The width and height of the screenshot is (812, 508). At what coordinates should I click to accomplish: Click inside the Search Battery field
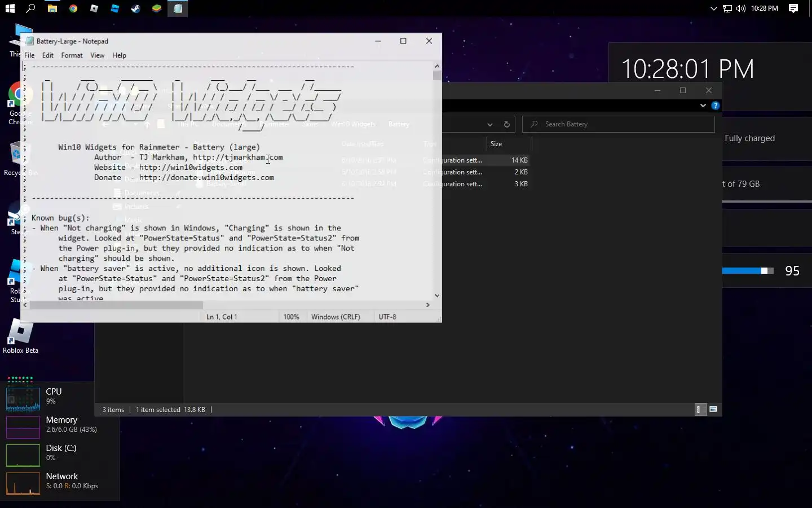tap(619, 124)
